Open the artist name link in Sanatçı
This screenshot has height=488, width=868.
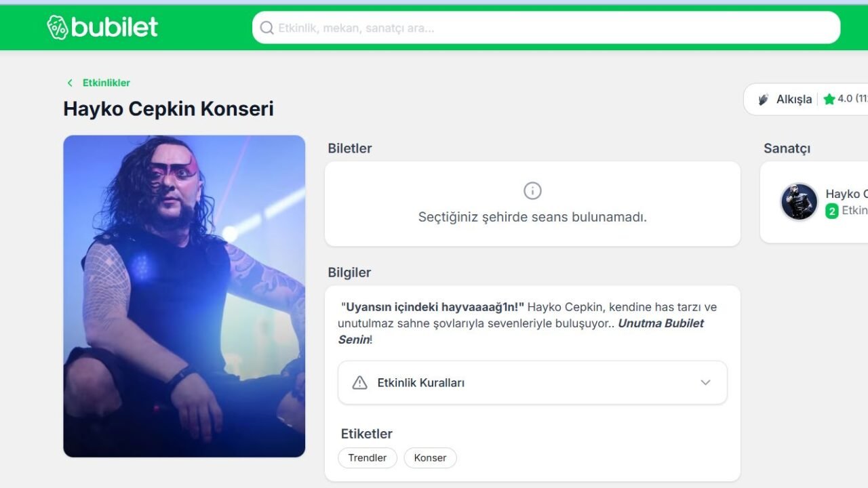pos(846,194)
